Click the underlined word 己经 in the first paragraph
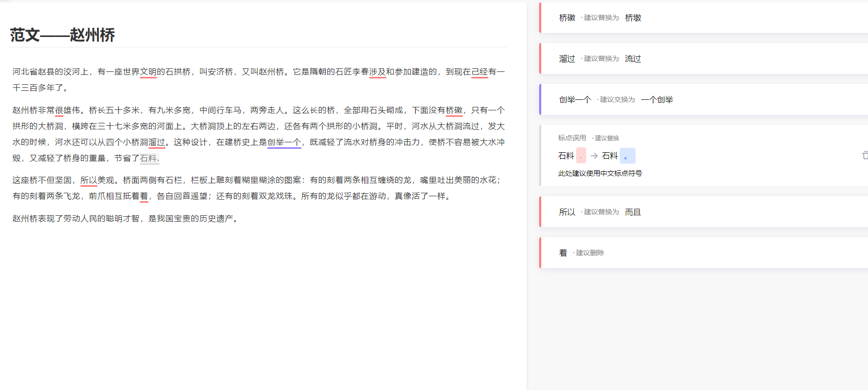 (480, 72)
